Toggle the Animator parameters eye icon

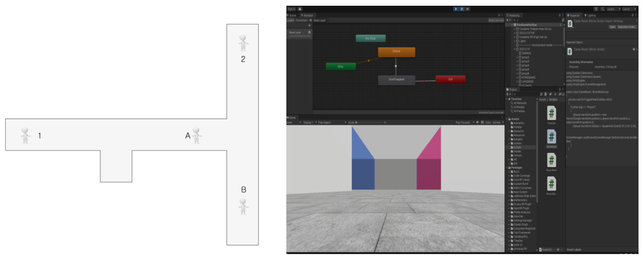click(x=311, y=20)
